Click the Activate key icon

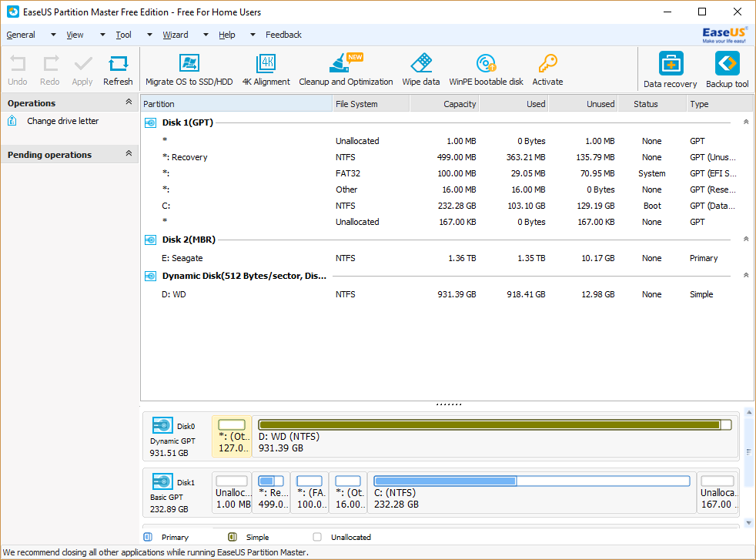547,62
